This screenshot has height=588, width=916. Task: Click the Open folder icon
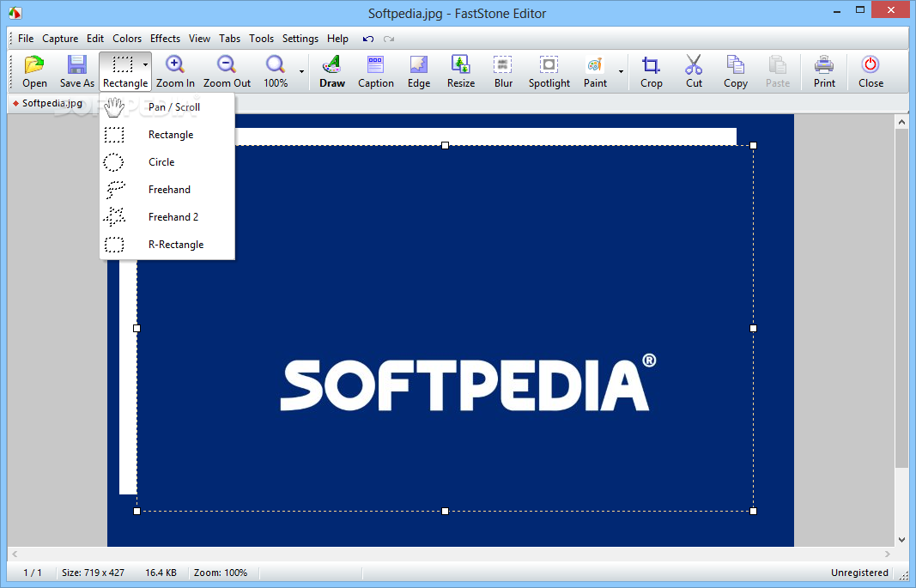34,64
